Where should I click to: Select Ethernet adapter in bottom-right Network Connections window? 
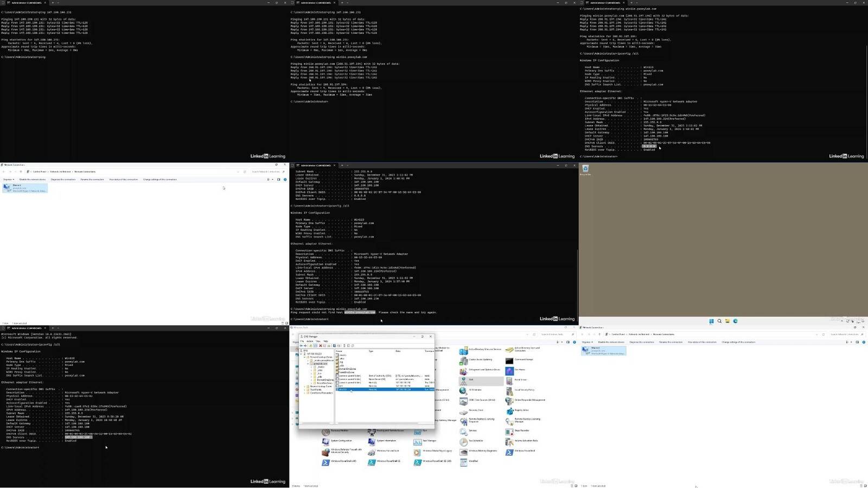[x=603, y=351]
